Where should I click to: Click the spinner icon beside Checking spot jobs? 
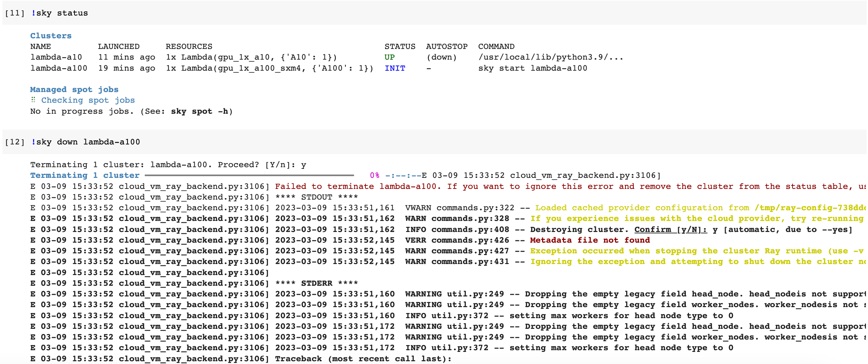point(33,100)
